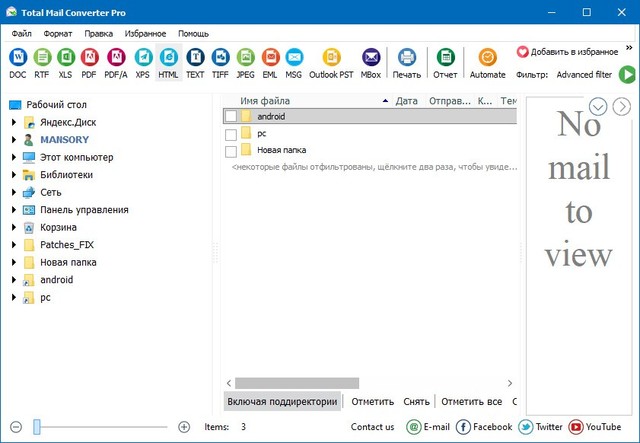
Task: Open the Формат menu
Action: [58, 33]
